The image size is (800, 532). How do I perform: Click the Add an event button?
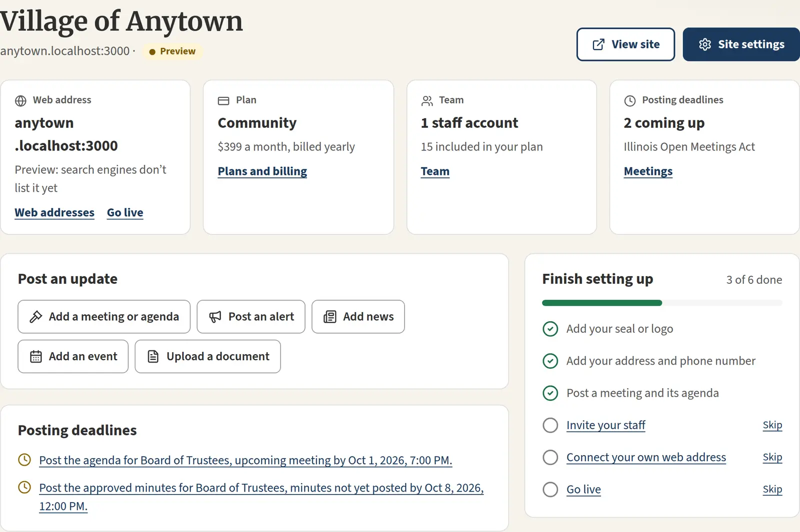click(x=73, y=357)
